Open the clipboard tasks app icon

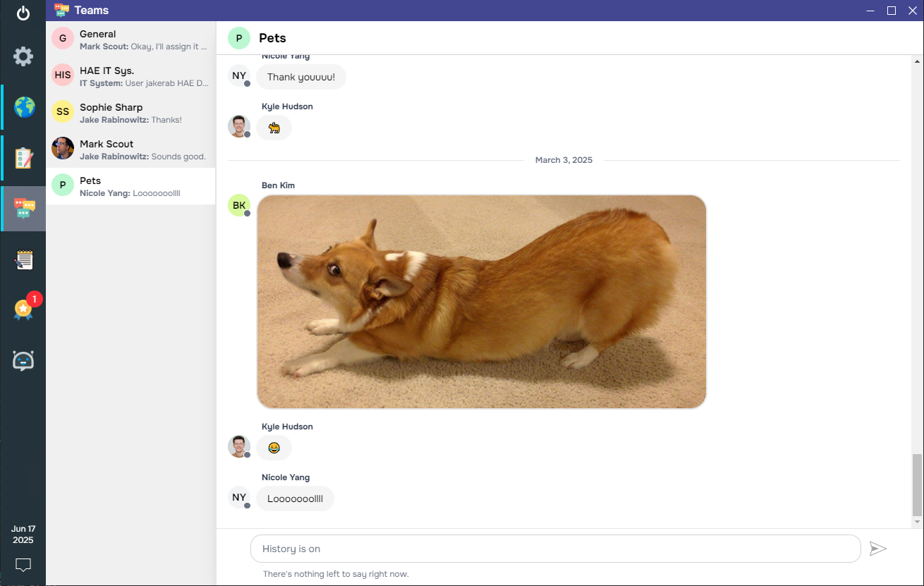[x=24, y=158]
